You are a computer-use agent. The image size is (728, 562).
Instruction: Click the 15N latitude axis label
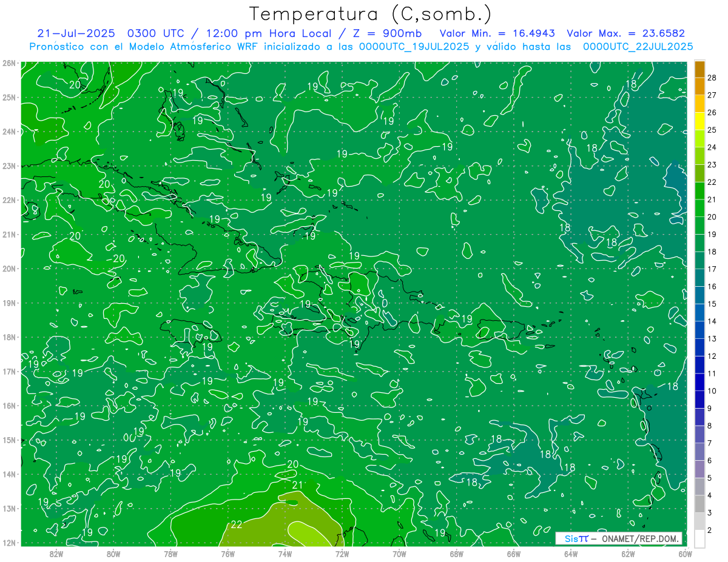click(8, 440)
